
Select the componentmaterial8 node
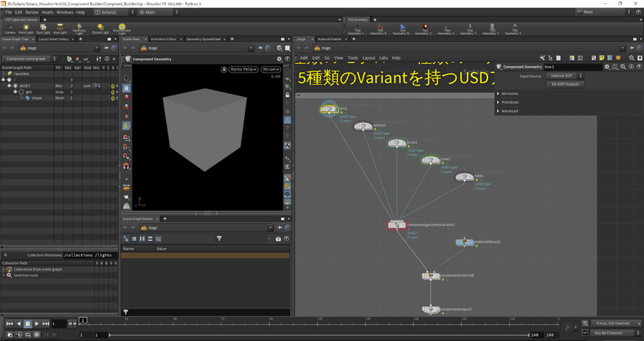(431, 276)
